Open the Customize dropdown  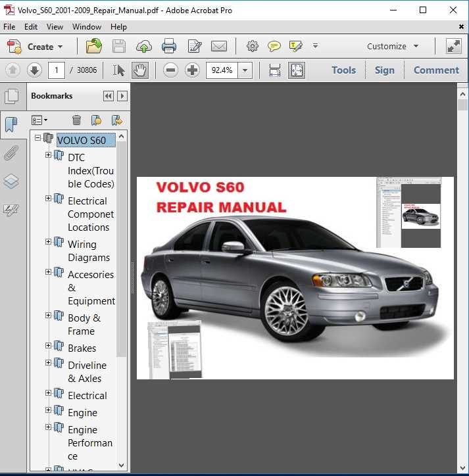(393, 46)
